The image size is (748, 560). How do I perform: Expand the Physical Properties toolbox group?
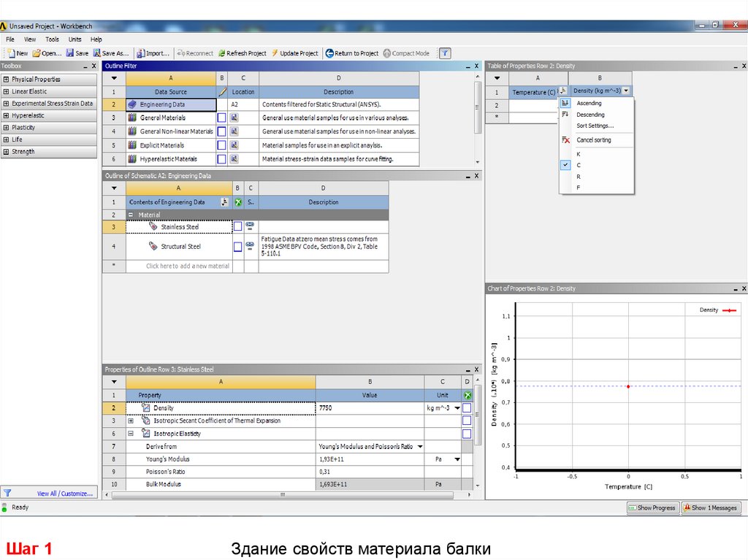point(6,80)
